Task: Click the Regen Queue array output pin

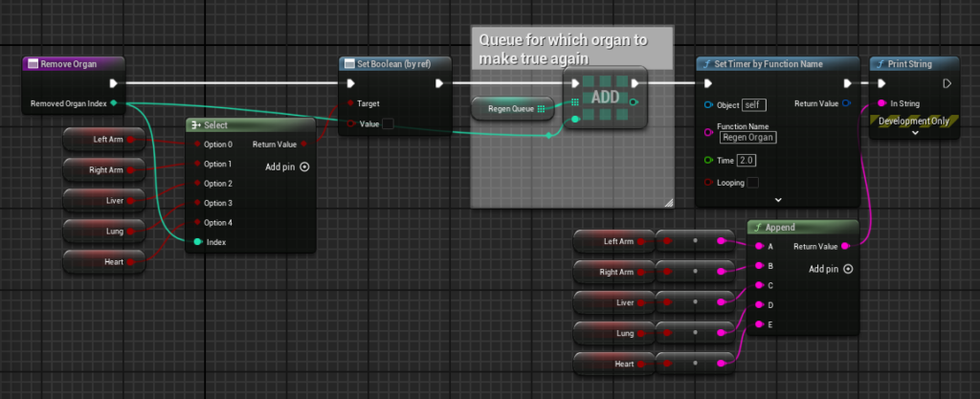Action: point(542,109)
